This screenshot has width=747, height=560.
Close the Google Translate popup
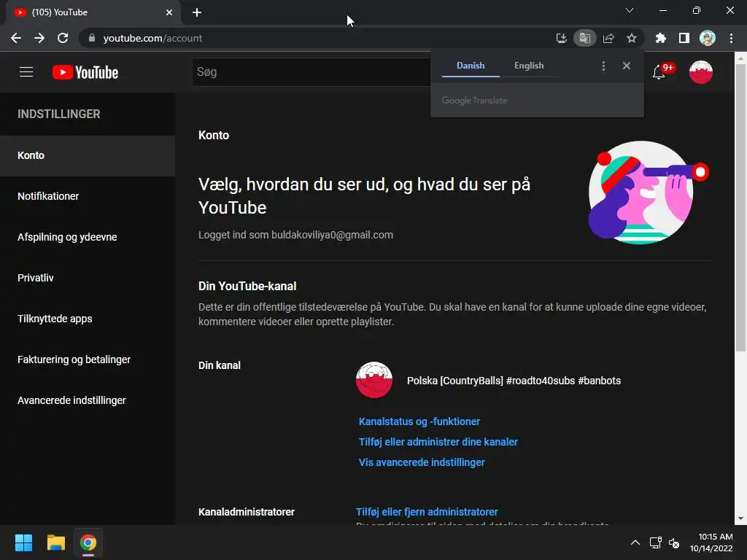pyautogui.click(x=627, y=66)
